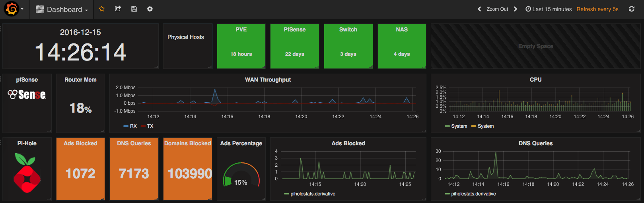Share the dashboard via share icon
The width and height of the screenshot is (644, 203).
point(118,9)
